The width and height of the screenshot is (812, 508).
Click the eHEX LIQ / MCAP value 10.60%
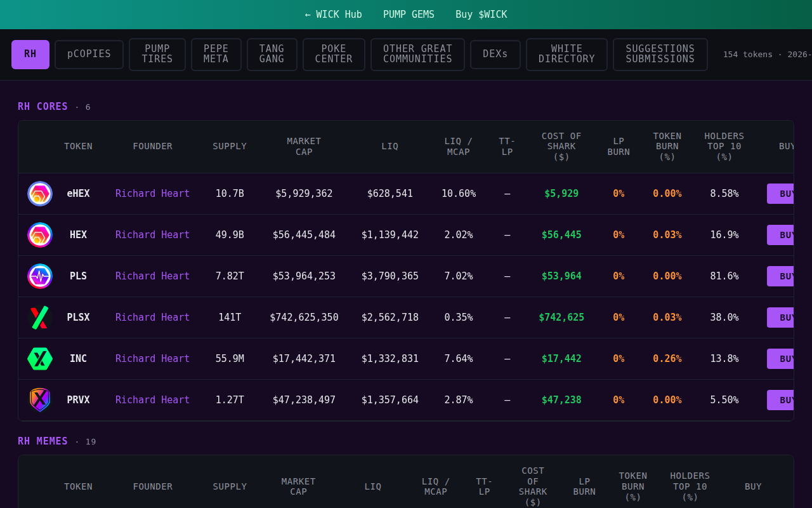459,194
